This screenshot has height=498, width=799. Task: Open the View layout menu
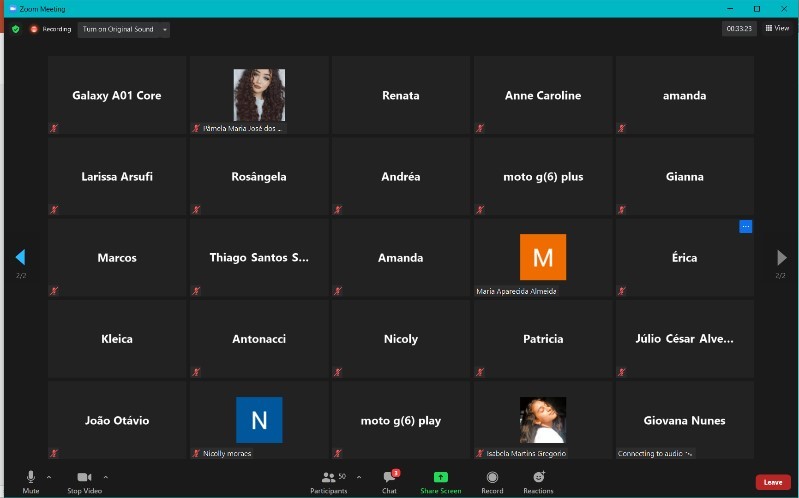pyautogui.click(x=777, y=29)
